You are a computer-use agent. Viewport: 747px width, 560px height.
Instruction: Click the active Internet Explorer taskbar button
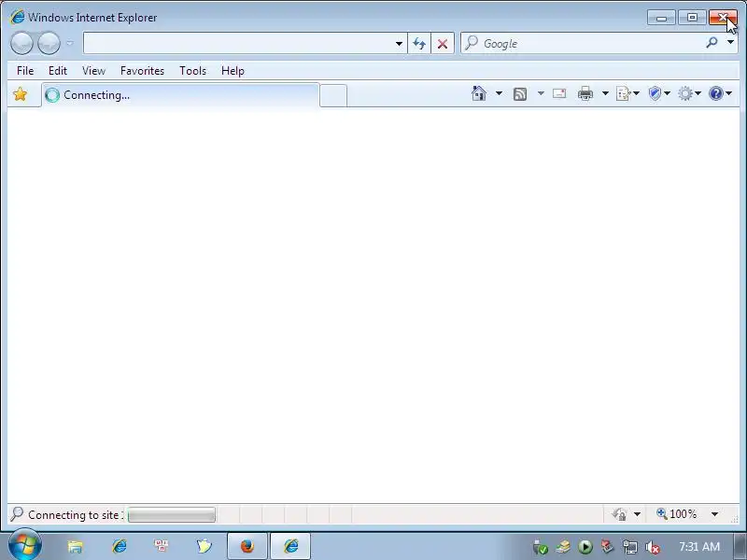coord(290,546)
